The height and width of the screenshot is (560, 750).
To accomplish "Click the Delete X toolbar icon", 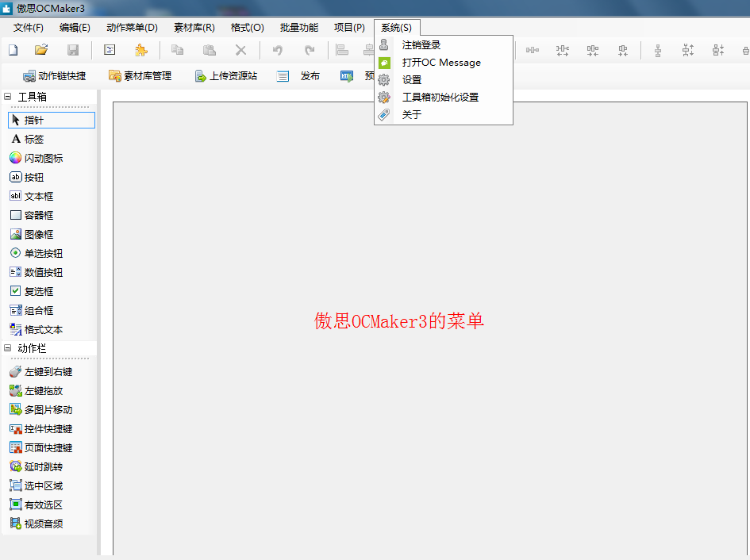I will 240,50.
